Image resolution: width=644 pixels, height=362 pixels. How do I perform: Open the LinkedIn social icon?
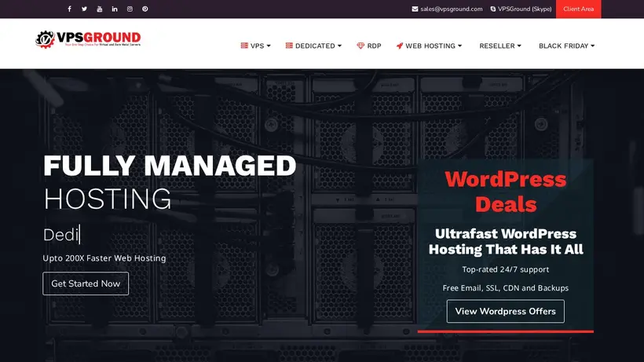(115, 9)
